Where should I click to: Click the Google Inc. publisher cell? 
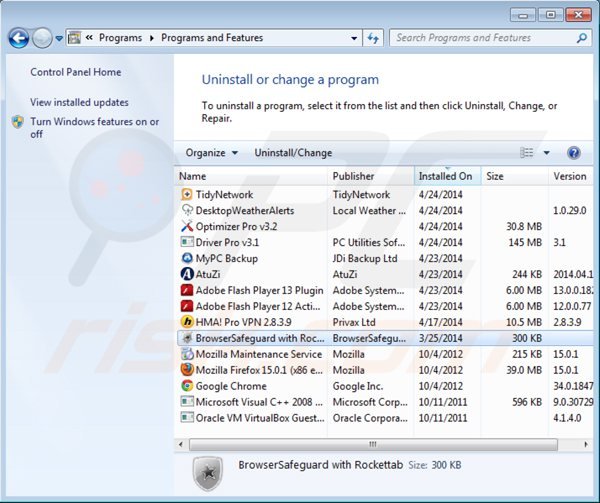pos(358,386)
